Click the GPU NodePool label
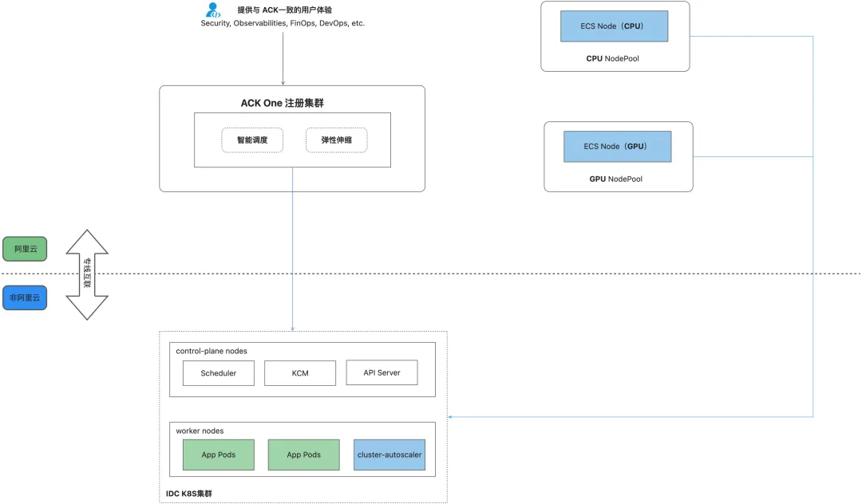 coord(615,179)
